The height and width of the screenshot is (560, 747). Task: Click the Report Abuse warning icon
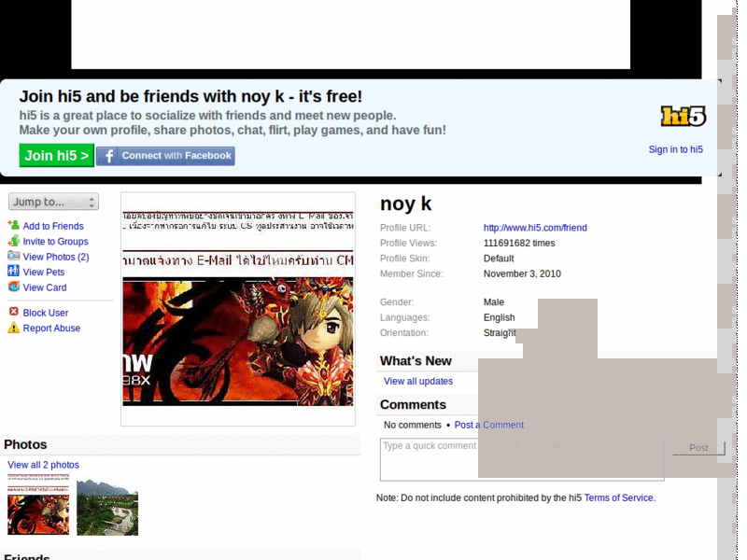coord(13,328)
